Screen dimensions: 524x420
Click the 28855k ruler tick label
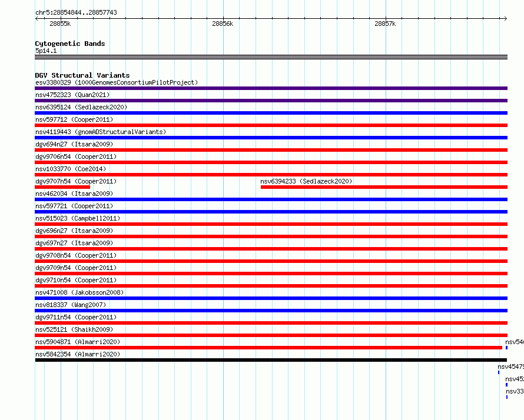click(x=60, y=24)
